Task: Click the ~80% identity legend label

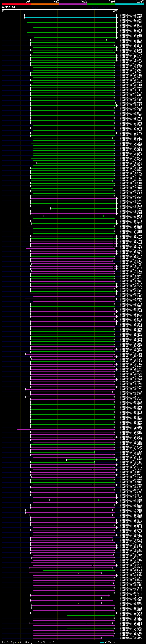Action: (x=112, y=2)
